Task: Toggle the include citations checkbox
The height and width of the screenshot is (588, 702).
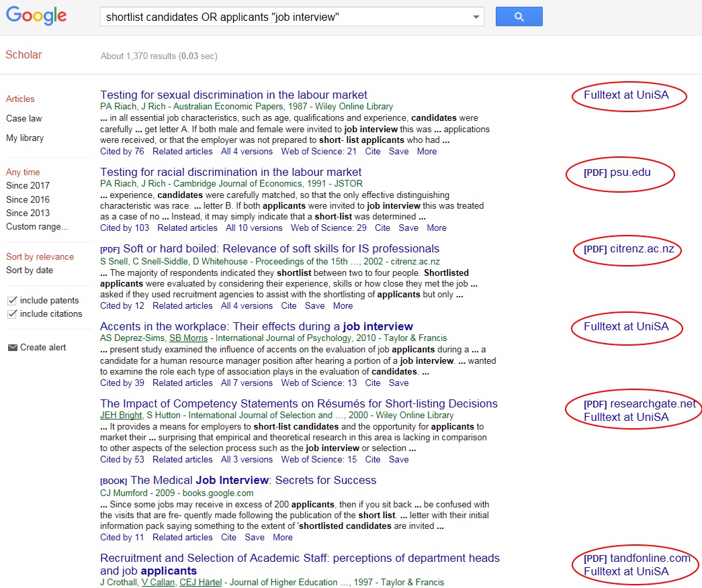Action: (13, 313)
